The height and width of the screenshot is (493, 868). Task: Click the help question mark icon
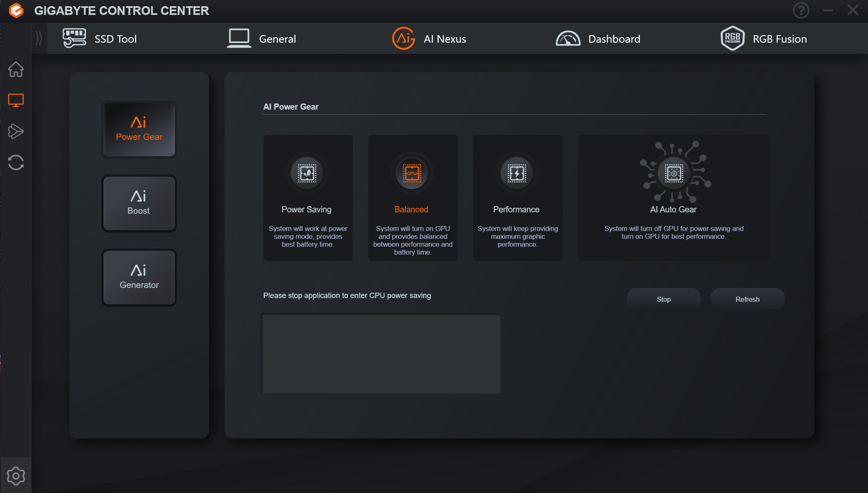click(801, 10)
